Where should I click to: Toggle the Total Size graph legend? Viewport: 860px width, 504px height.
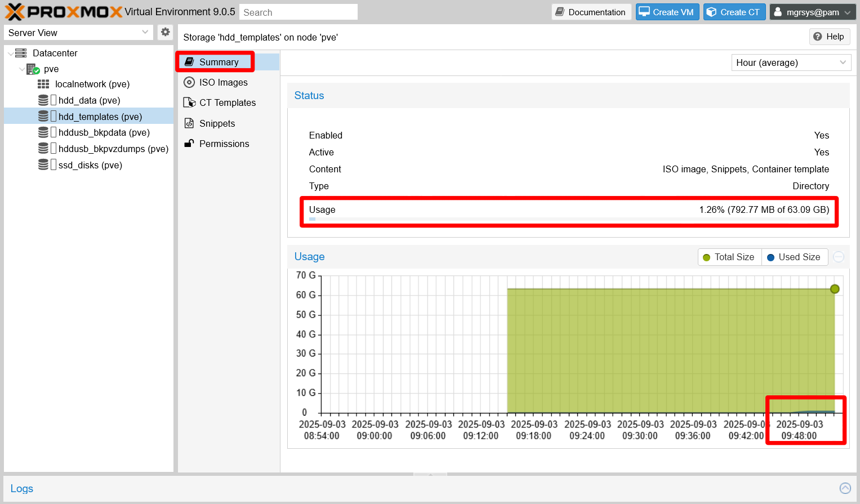(729, 257)
